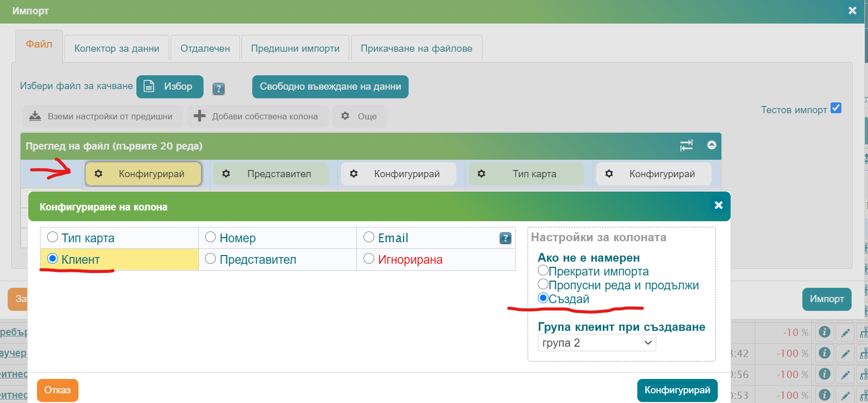Click Свободно въвеждане на данни button
Image resolution: width=868 pixels, height=403 pixels.
point(330,87)
